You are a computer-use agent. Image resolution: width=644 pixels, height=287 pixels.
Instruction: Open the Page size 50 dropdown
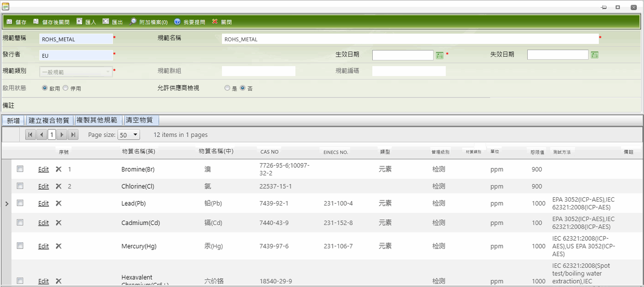pyautogui.click(x=129, y=135)
